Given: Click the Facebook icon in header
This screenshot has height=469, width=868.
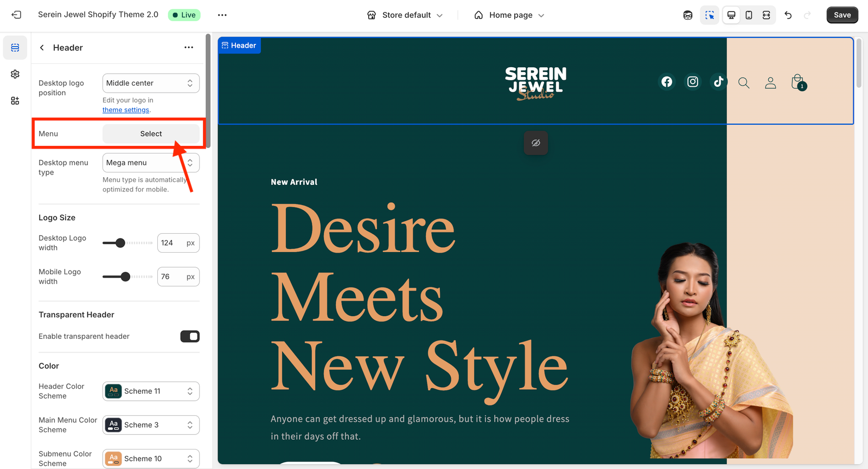Looking at the screenshot, I should click(x=667, y=82).
